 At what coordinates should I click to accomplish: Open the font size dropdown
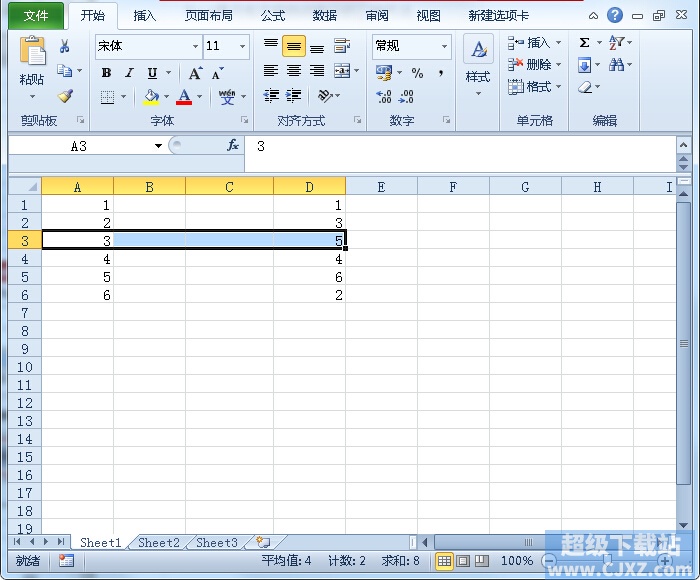point(242,46)
